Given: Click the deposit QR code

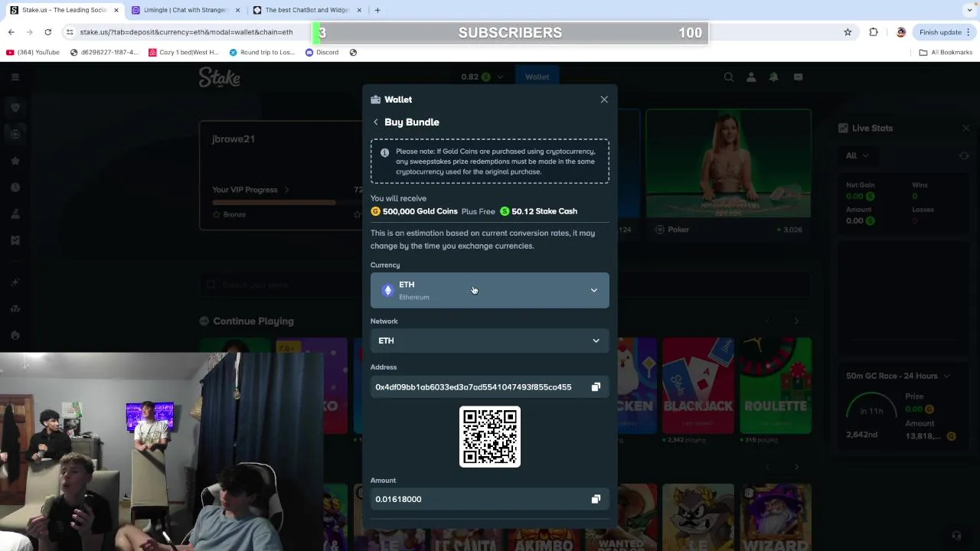Looking at the screenshot, I should pos(490,437).
